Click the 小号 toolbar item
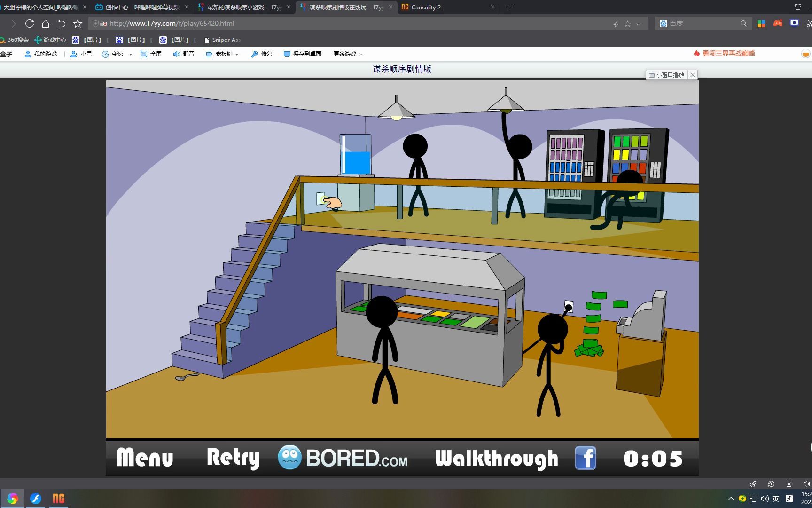This screenshot has height=508, width=812. (x=81, y=54)
